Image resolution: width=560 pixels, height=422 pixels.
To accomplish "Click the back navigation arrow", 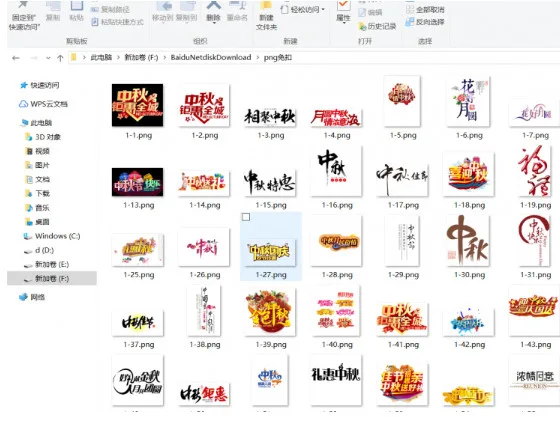I will 16,58.
